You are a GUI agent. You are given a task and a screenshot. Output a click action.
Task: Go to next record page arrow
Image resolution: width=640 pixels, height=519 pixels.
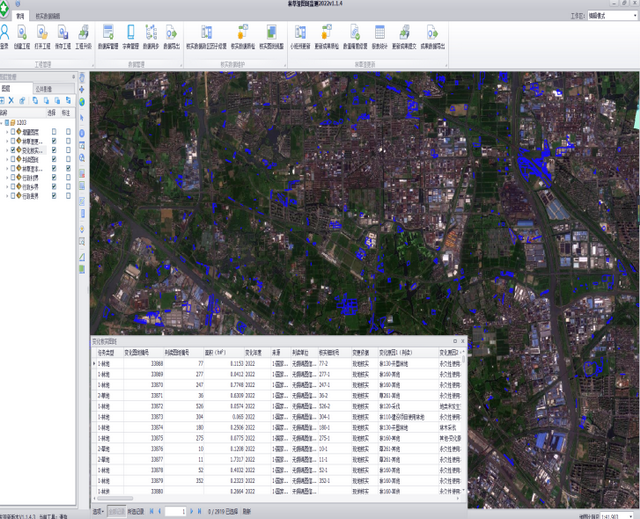(192, 511)
